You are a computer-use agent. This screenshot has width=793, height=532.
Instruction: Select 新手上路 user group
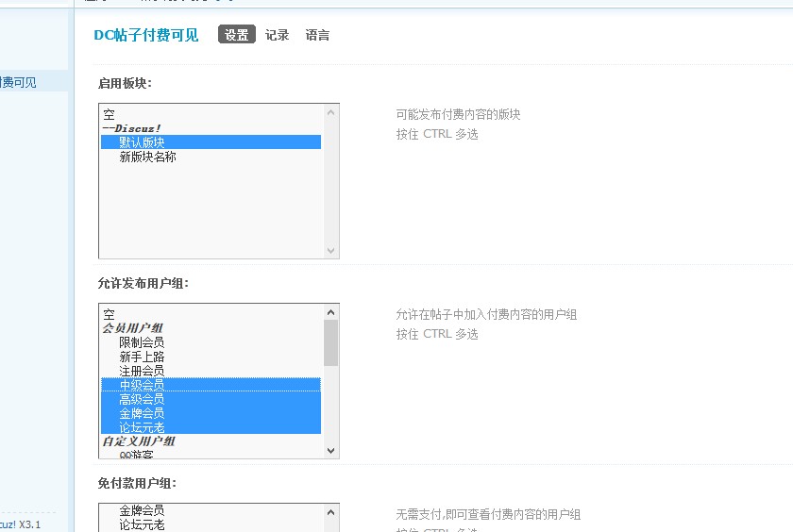point(211,357)
